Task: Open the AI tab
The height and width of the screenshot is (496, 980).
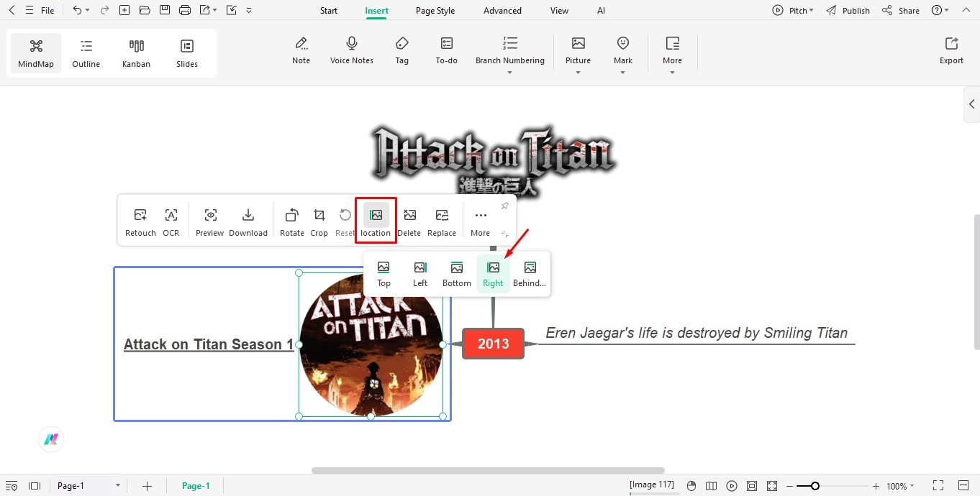Action: (601, 11)
